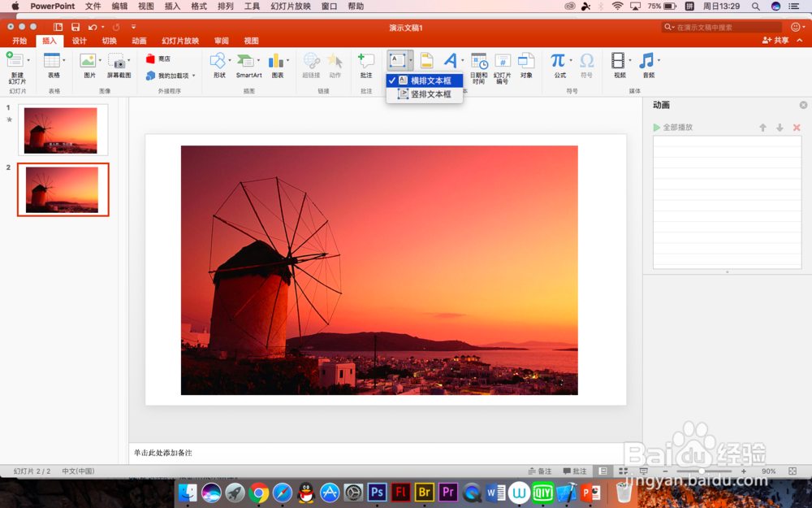
Task: Click the 新建幻灯片 new slide icon
Action: pyautogui.click(x=14, y=61)
